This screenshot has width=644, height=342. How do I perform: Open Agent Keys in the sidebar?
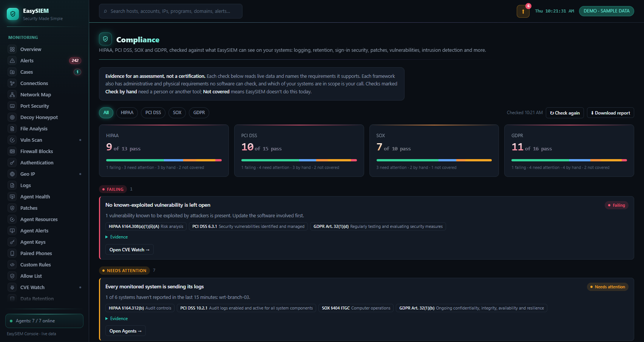[x=45, y=242]
